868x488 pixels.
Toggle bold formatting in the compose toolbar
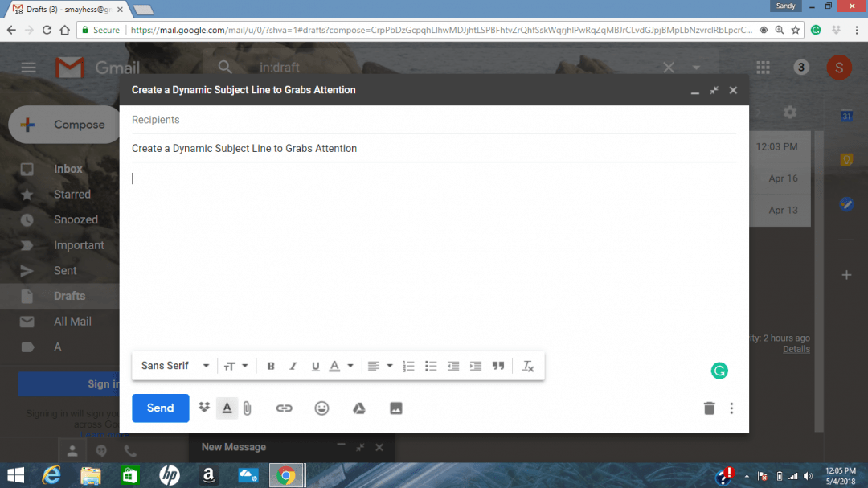[x=271, y=366]
